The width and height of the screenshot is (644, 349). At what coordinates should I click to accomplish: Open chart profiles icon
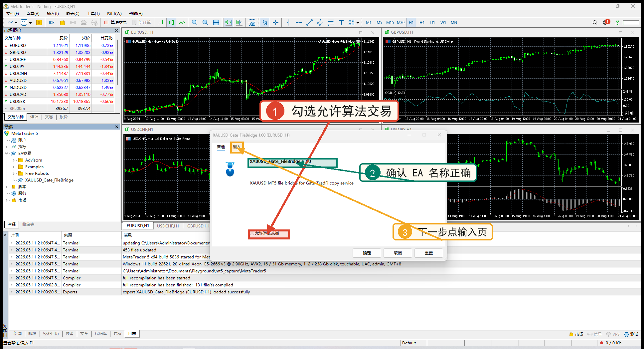click(x=24, y=23)
